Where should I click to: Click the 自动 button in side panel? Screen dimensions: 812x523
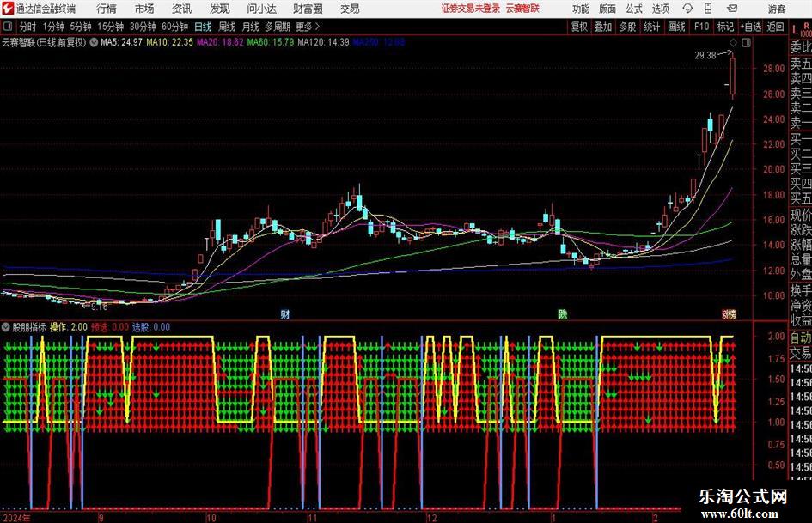click(801, 338)
